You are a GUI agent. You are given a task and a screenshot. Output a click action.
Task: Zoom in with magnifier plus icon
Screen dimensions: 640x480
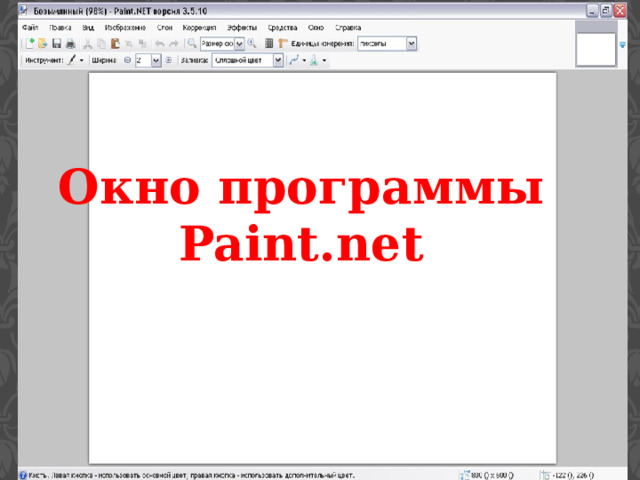pyautogui.click(x=252, y=43)
